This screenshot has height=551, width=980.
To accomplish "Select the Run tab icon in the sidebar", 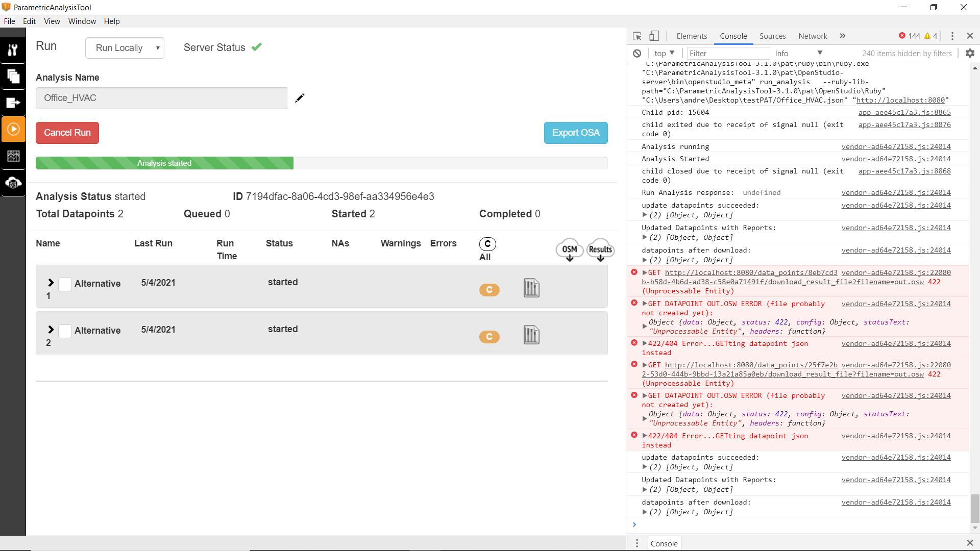I will (x=14, y=129).
